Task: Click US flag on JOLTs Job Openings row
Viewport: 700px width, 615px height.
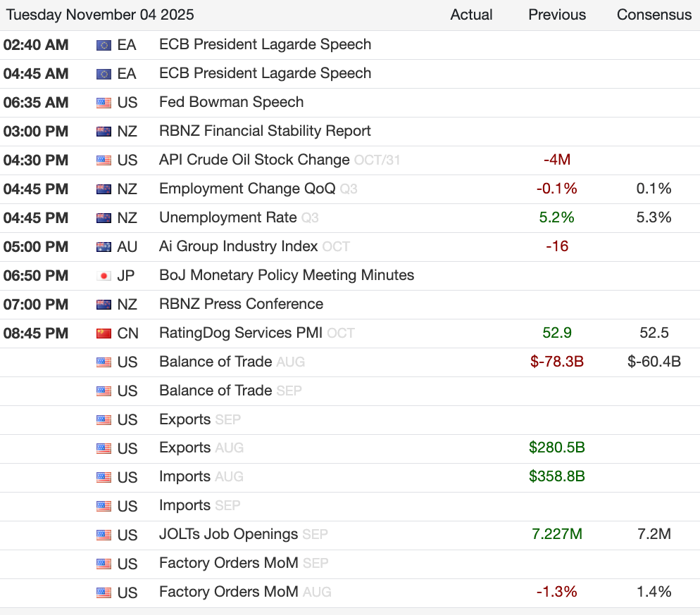Action: (x=104, y=535)
